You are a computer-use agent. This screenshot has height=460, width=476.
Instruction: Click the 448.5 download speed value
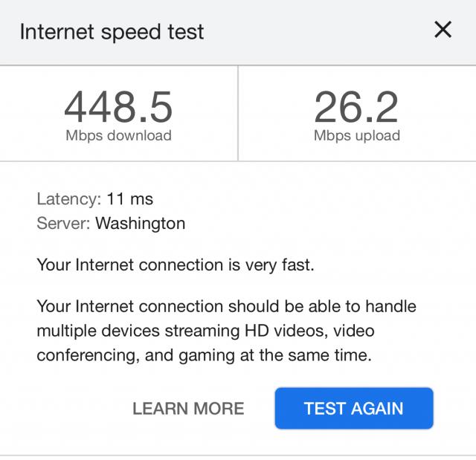point(118,107)
